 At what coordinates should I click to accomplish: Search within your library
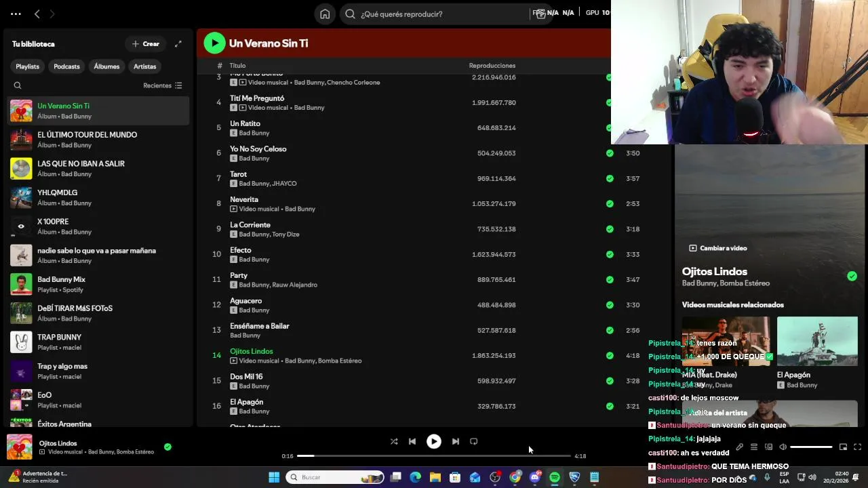click(x=18, y=85)
